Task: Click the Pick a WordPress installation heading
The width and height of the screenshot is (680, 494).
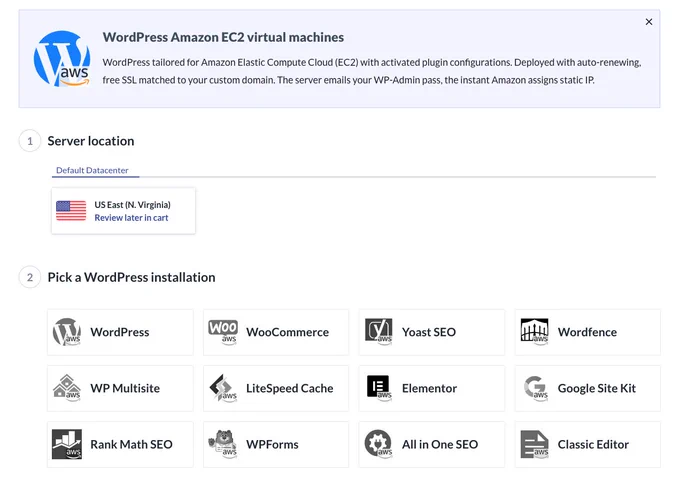Action: click(x=131, y=277)
